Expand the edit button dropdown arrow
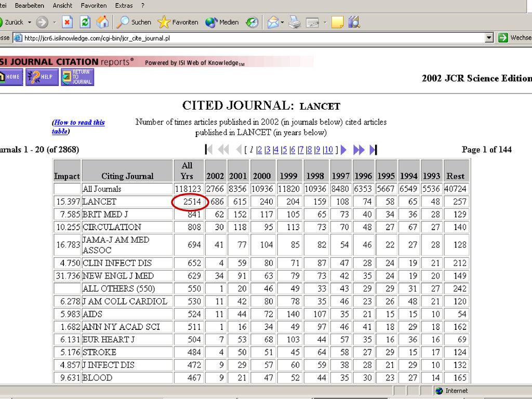 pos(325,22)
